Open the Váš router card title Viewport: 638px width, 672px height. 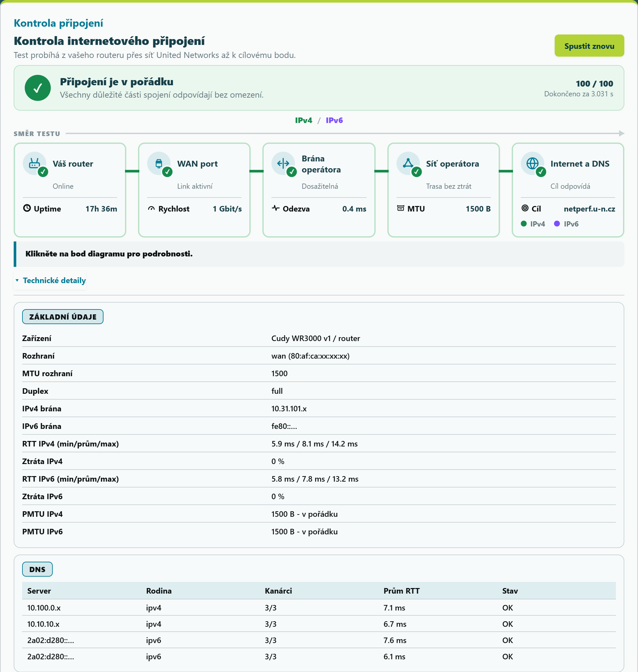click(73, 164)
